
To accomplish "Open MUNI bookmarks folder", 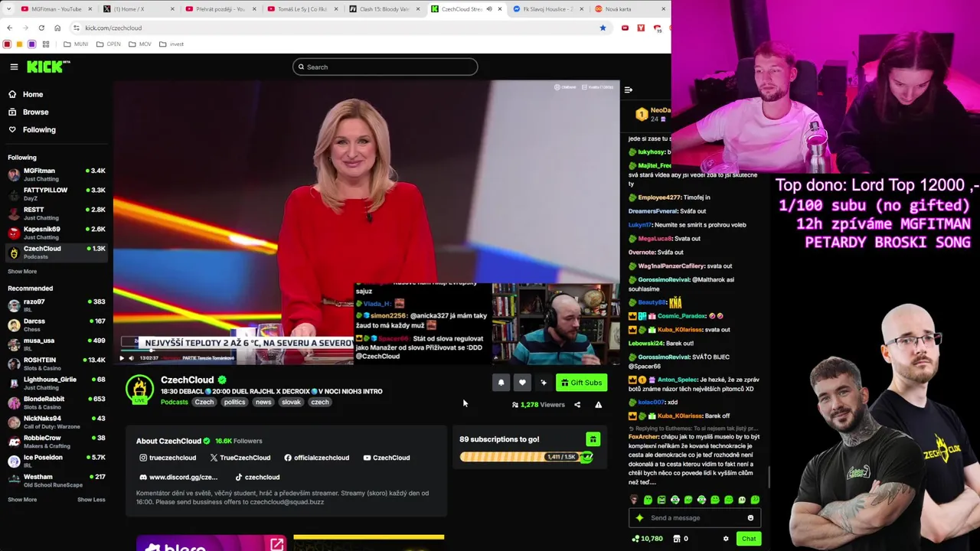I will coord(76,44).
